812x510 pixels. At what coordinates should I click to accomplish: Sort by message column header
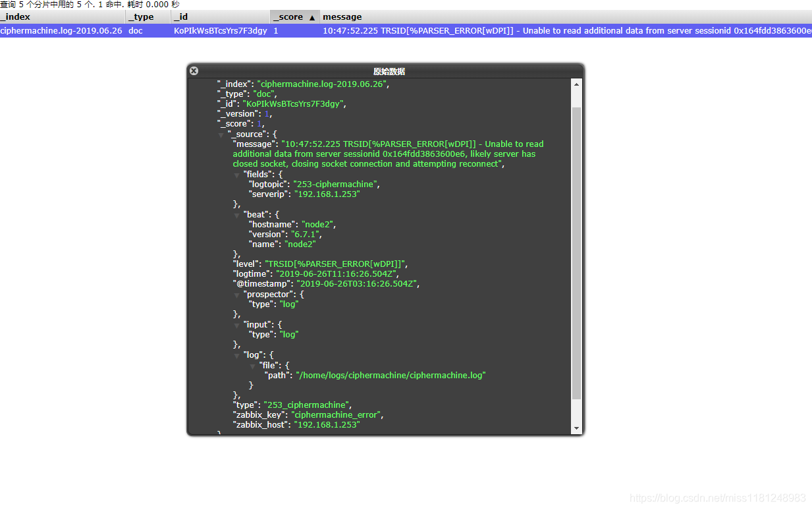pos(566,16)
